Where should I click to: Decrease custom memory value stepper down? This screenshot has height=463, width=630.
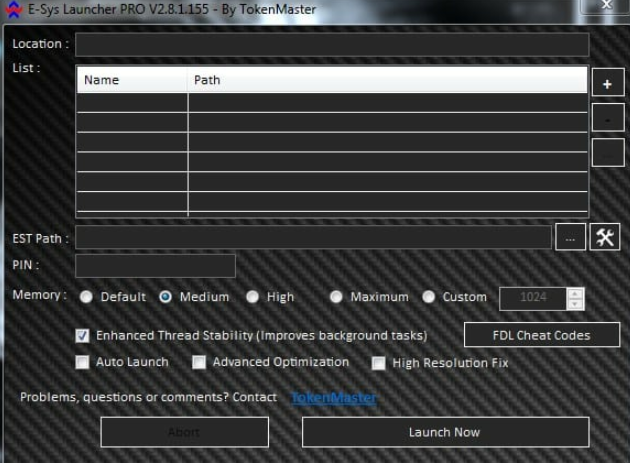pos(575,304)
